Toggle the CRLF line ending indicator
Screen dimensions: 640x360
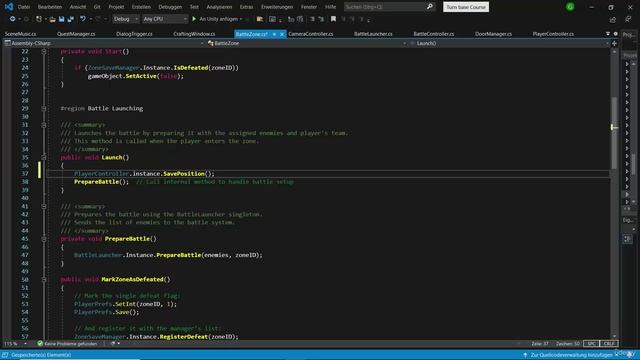coord(609,344)
